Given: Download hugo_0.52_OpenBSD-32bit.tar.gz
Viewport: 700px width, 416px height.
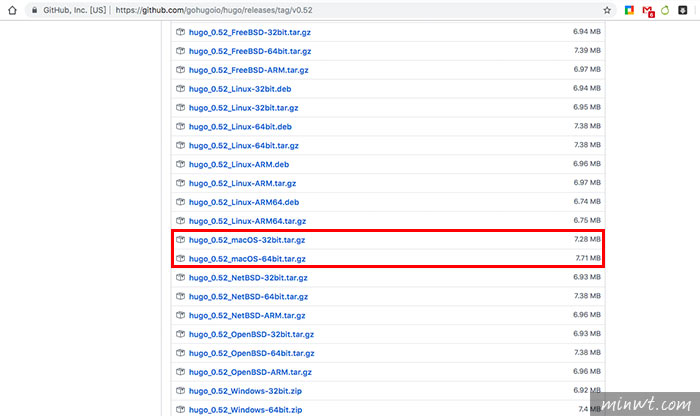Looking at the screenshot, I should pos(251,334).
